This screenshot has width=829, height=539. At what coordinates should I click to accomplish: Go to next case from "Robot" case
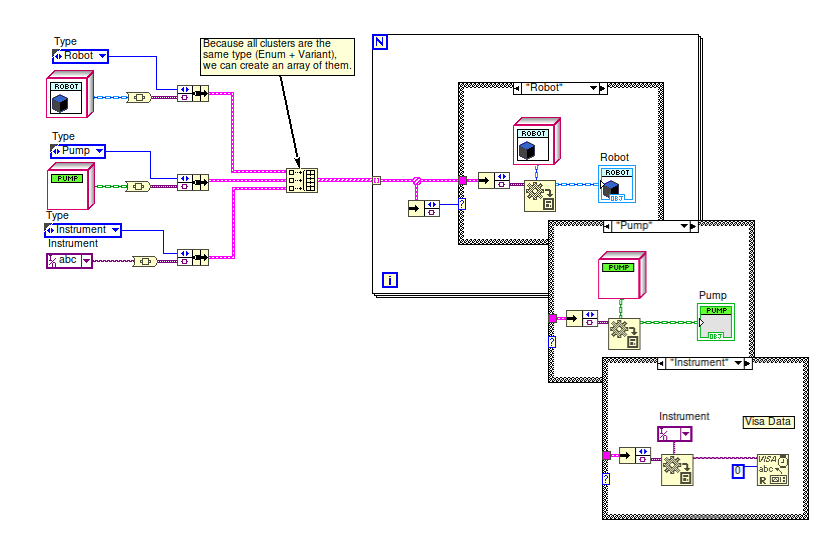click(x=603, y=88)
